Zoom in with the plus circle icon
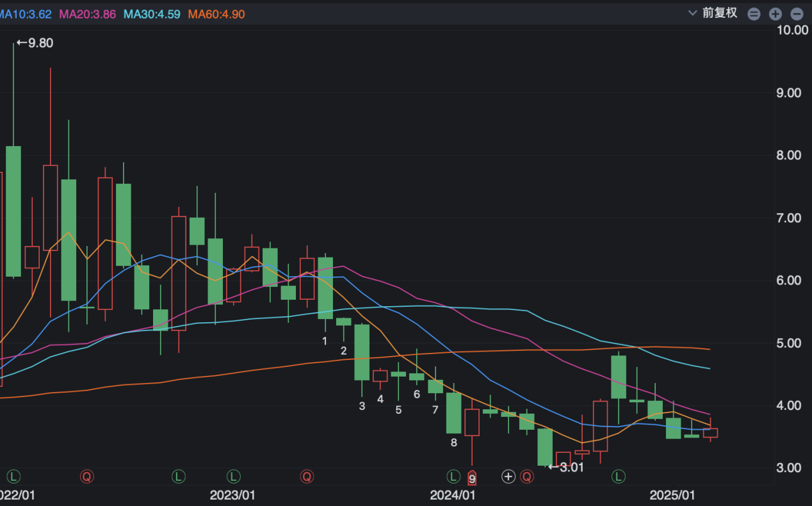The width and height of the screenshot is (812, 506). [775, 13]
